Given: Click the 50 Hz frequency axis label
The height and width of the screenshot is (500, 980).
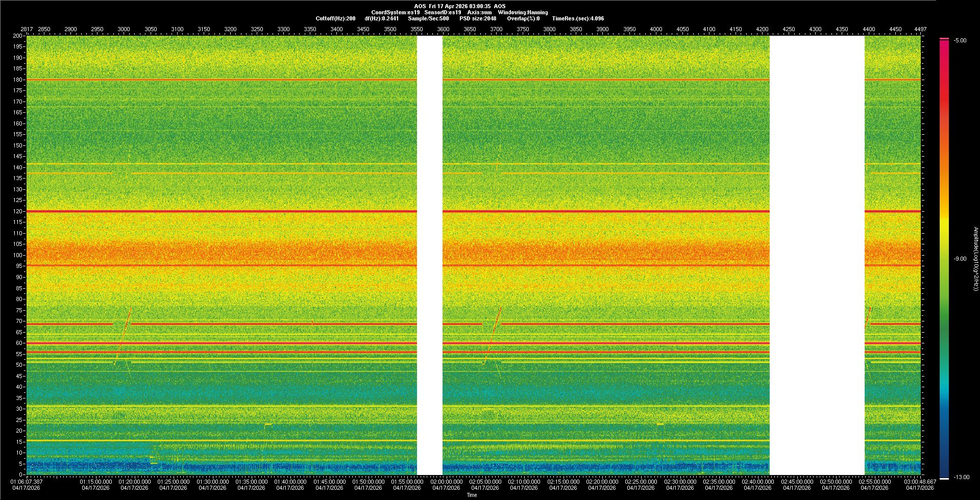Looking at the screenshot, I should coord(19,365).
